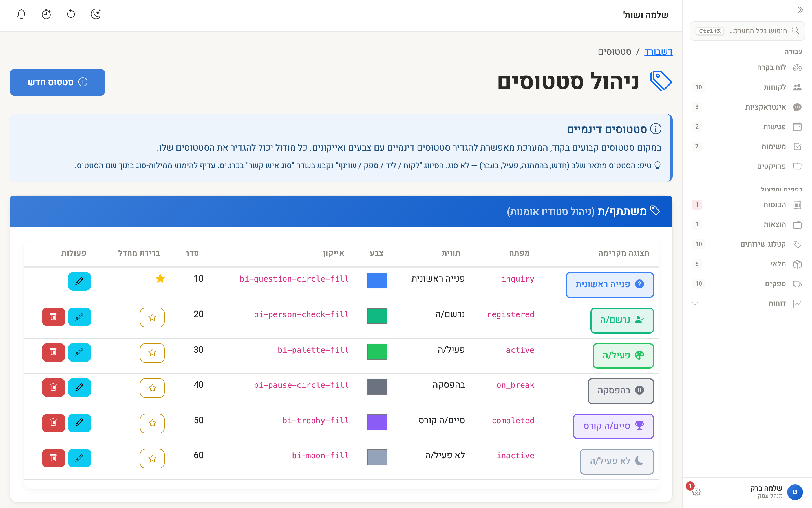Viewport: 812px width, 508px height.
Task: Click the blue color swatch for inquiry
Action: pos(377,281)
